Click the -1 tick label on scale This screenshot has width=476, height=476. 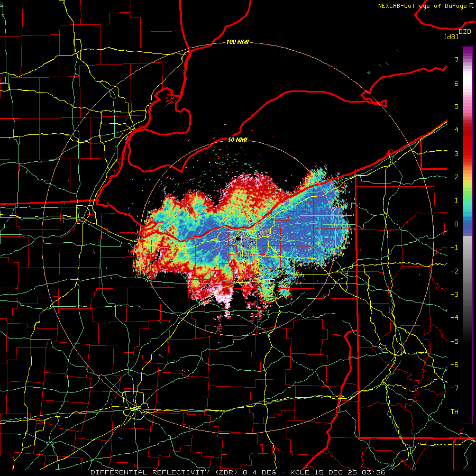(x=454, y=248)
